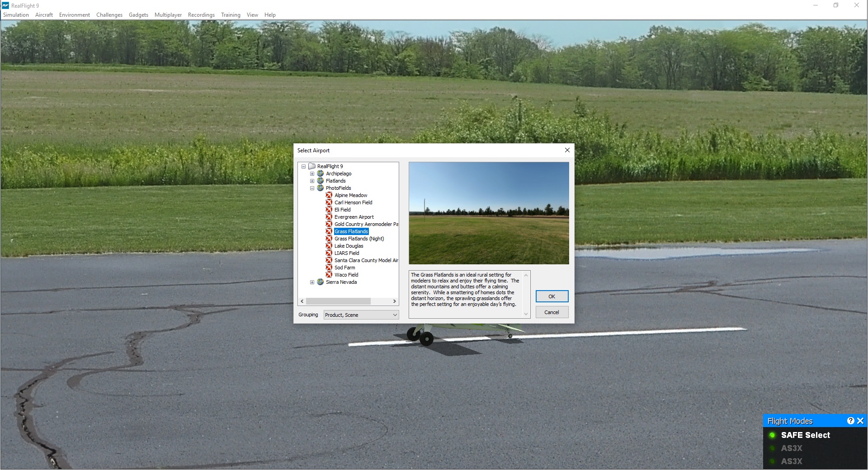Close the Flight Modes gadget
This screenshot has height=470, width=868.
pyautogui.click(x=860, y=421)
